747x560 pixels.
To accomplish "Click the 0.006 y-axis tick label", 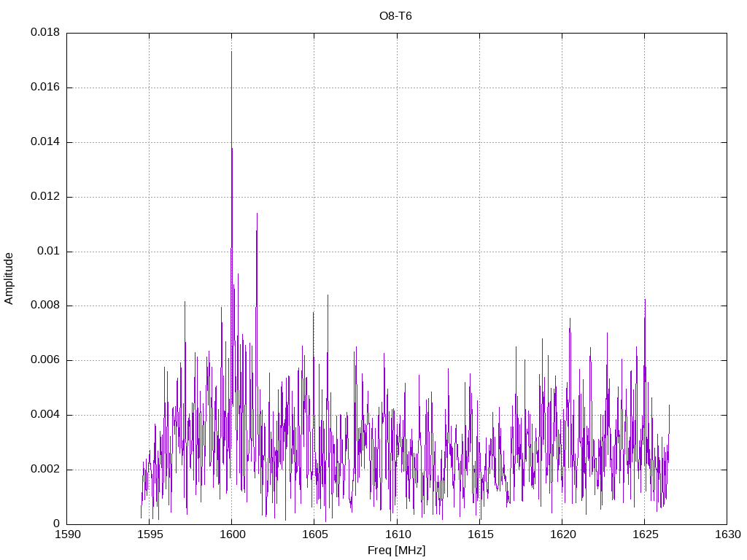I will [45, 360].
